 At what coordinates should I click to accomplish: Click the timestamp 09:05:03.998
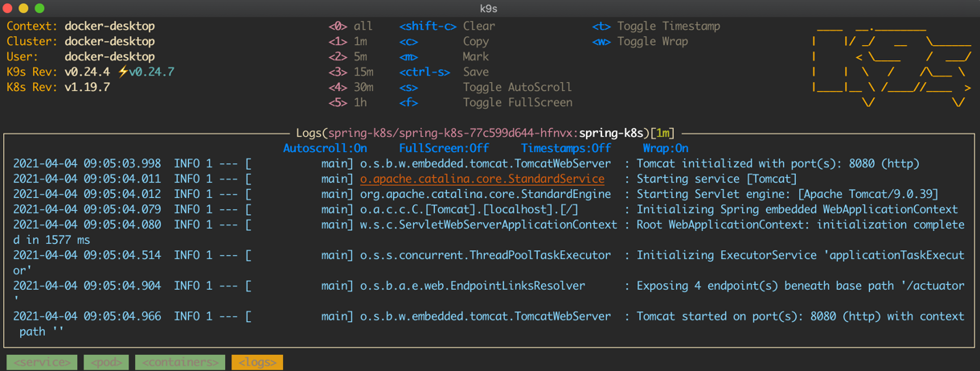pyautogui.click(x=122, y=164)
